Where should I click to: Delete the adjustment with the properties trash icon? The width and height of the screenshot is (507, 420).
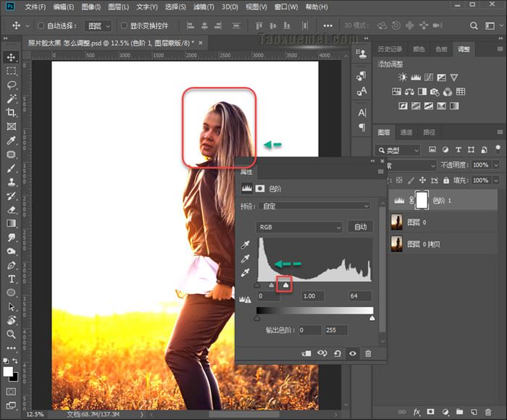[368, 353]
